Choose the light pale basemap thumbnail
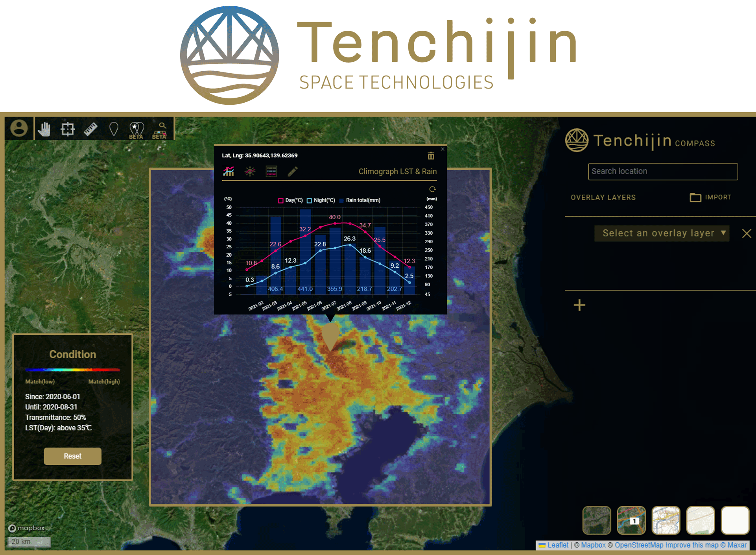This screenshot has width=756, height=555. 701,520
